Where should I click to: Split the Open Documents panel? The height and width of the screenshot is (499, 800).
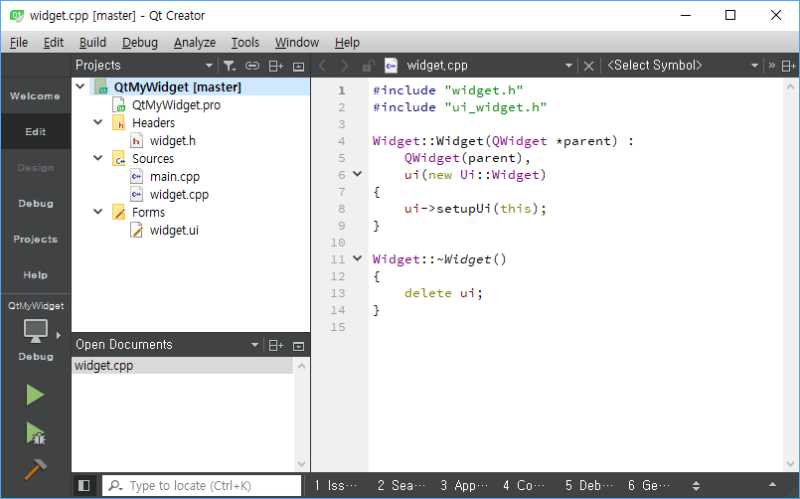coord(276,345)
